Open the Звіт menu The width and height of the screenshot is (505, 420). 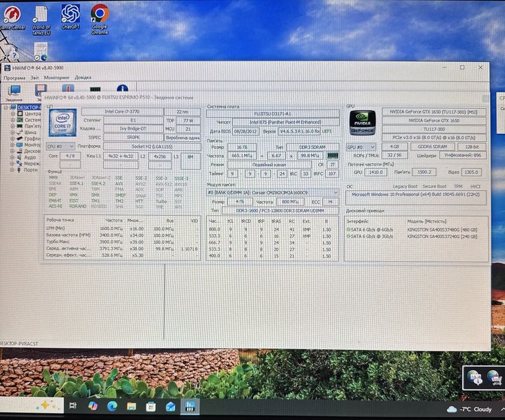[34, 77]
